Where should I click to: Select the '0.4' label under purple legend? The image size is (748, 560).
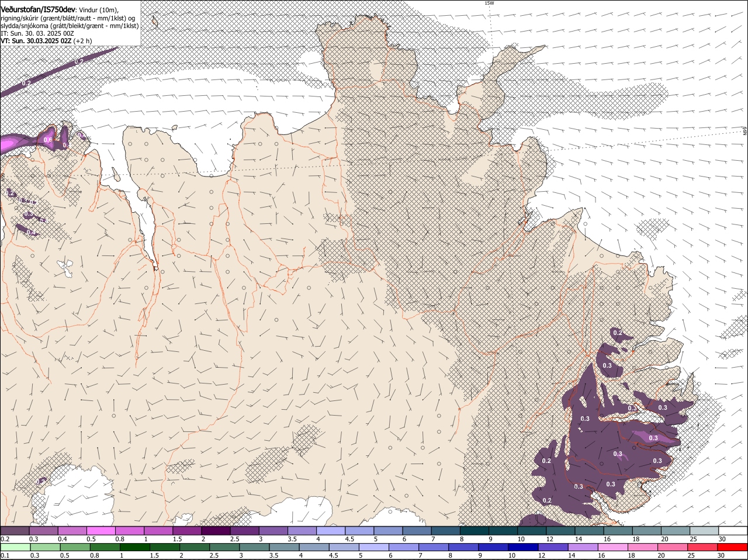tap(63, 539)
